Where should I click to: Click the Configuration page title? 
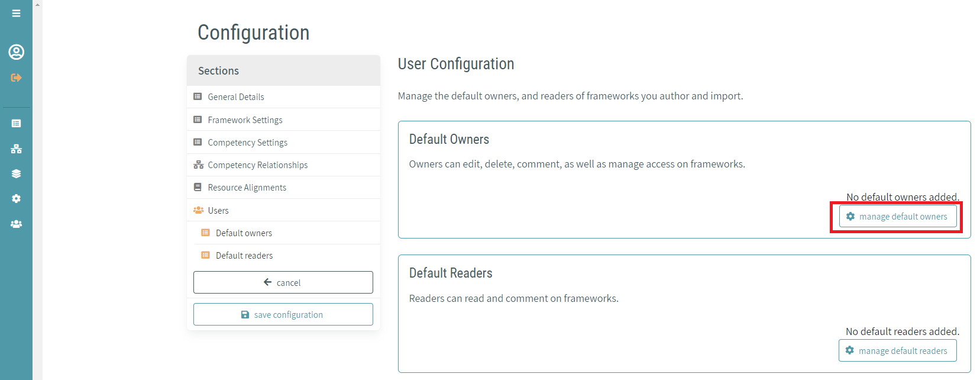click(253, 33)
